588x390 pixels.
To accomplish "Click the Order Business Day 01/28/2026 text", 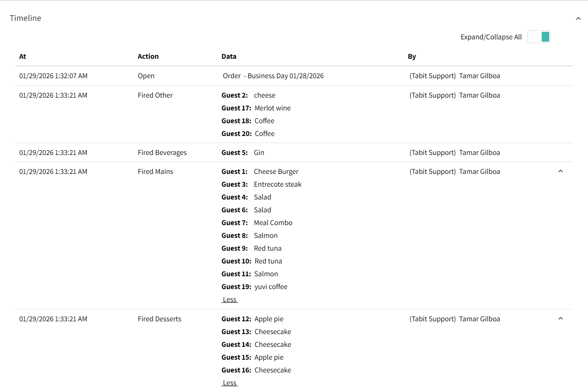I will [x=273, y=76].
